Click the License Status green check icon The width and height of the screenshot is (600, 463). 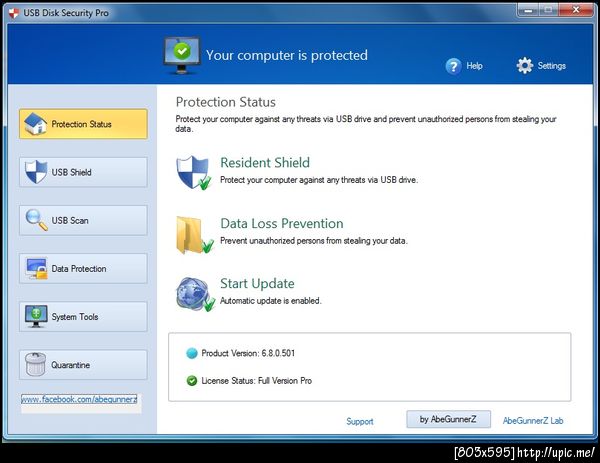pyautogui.click(x=191, y=381)
